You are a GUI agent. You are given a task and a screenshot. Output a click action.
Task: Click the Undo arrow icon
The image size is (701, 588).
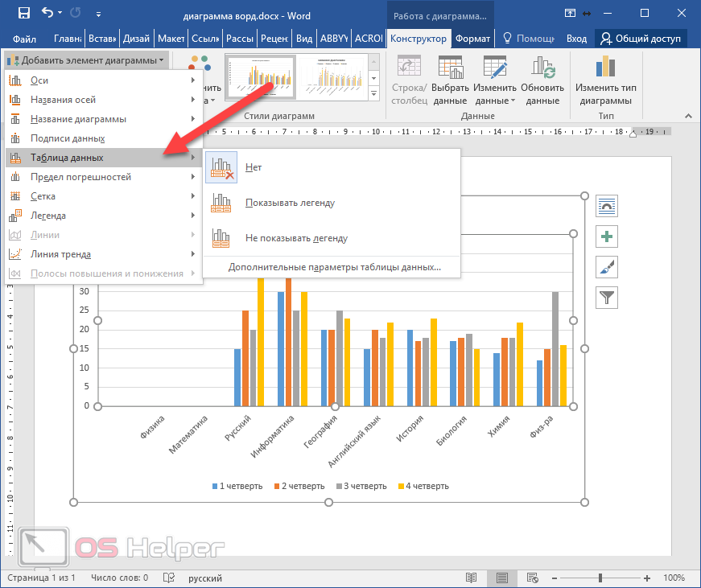pyautogui.click(x=48, y=13)
